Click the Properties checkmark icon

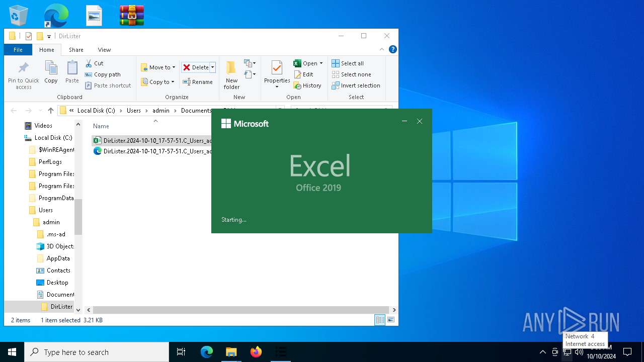coord(277,68)
